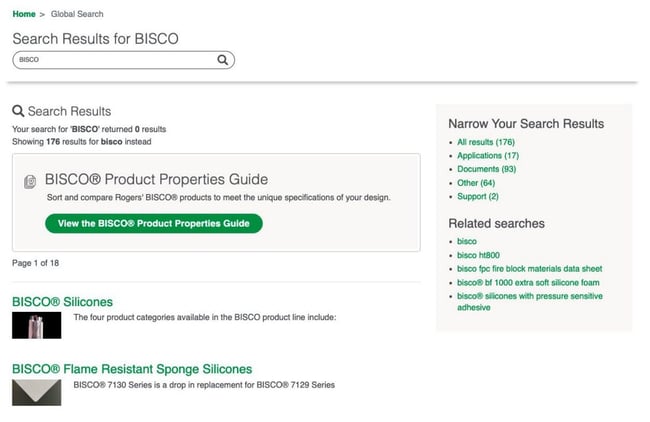The height and width of the screenshot is (422, 650).
Task: Click 'The four product categories available' description
Action: point(205,317)
